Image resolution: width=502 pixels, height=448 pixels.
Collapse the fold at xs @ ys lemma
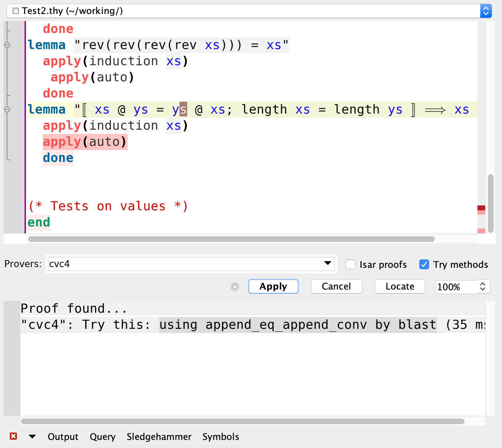(x=7, y=109)
